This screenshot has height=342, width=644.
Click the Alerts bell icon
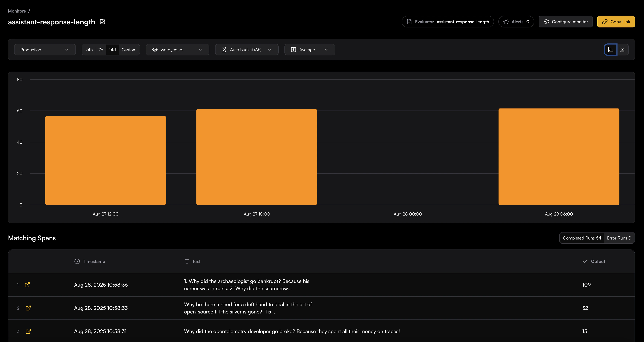506,22
